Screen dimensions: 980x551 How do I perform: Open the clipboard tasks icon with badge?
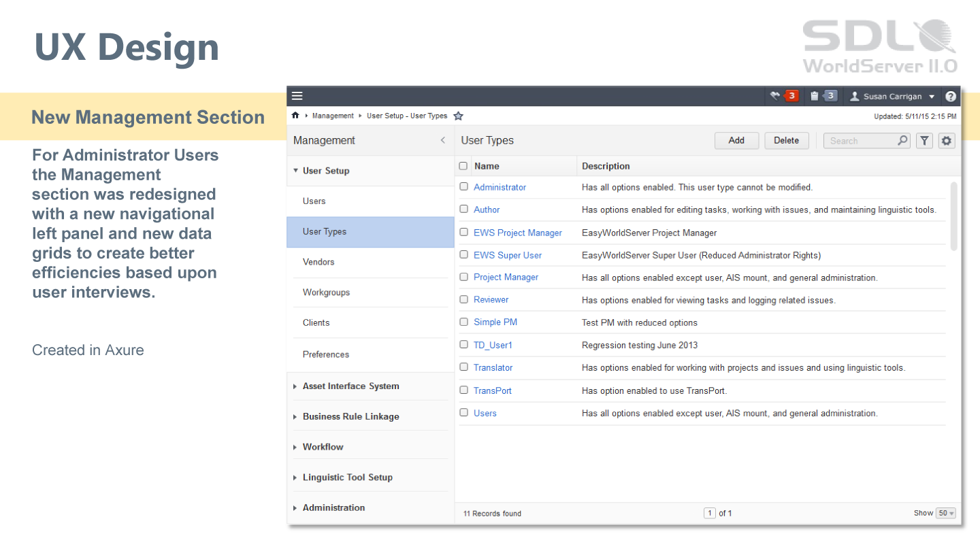tap(822, 96)
